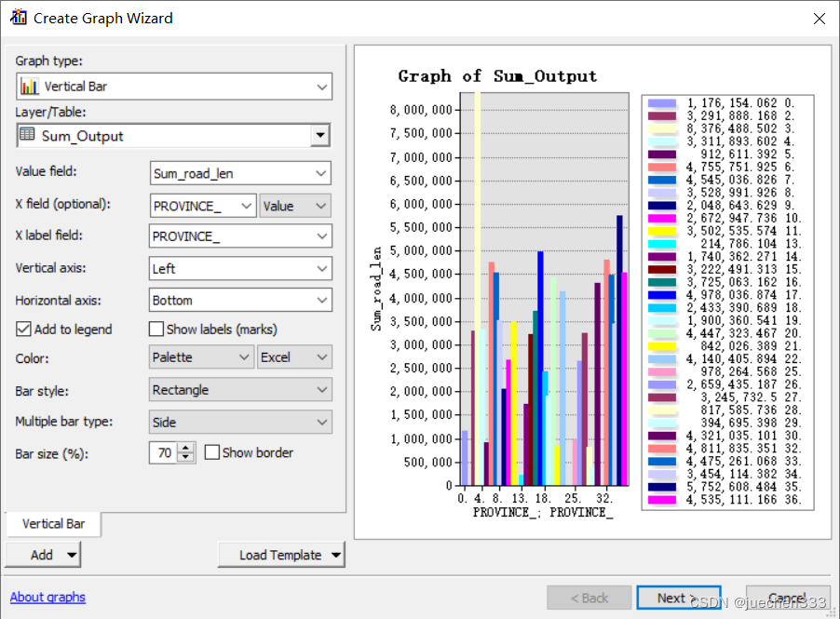
Task: Click the Load Template button
Action: pos(281,555)
